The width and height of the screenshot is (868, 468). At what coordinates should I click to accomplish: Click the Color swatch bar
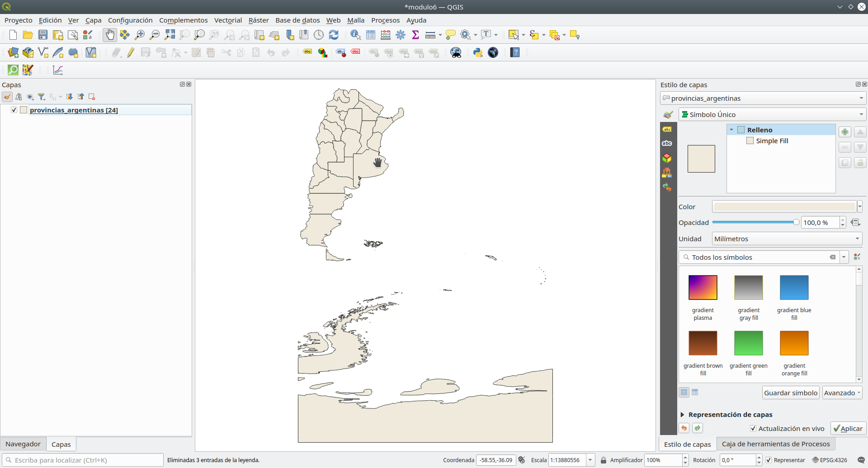tap(784, 206)
